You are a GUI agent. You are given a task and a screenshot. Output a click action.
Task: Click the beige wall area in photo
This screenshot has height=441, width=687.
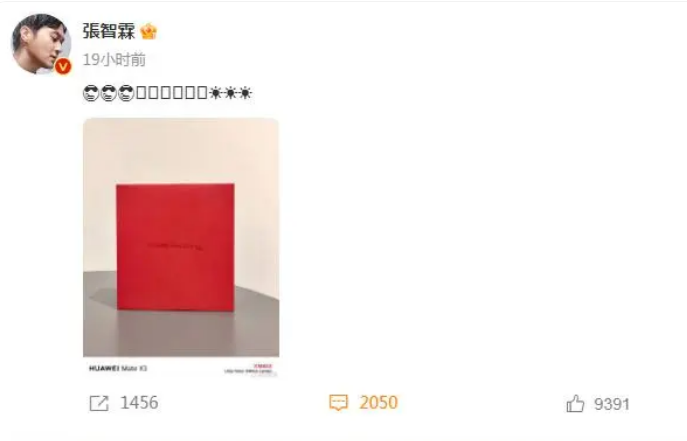tap(181, 150)
